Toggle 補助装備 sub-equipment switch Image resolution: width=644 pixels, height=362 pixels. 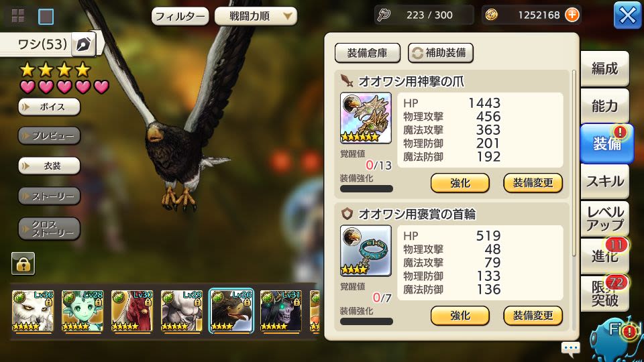pos(440,53)
